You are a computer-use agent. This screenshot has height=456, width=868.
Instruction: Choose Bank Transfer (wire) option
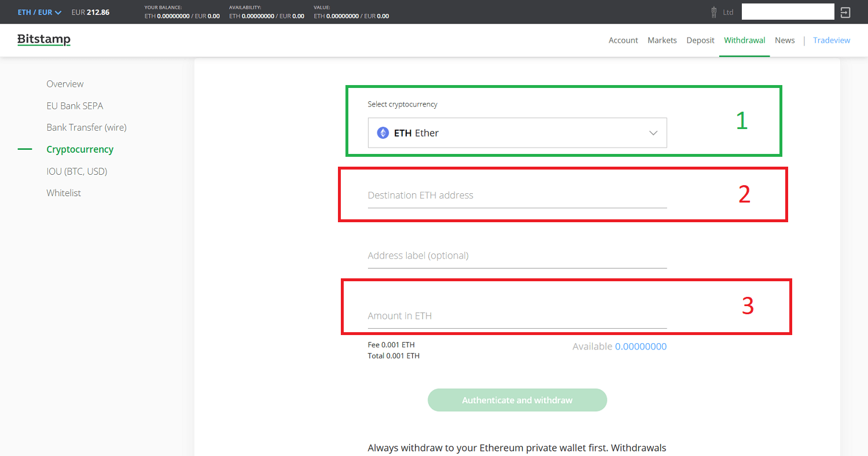click(86, 127)
